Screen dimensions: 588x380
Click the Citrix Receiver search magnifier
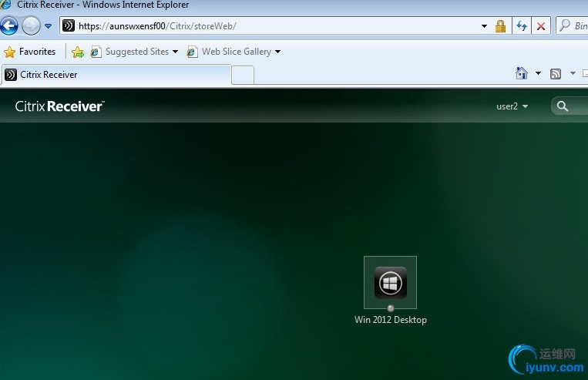pos(562,106)
